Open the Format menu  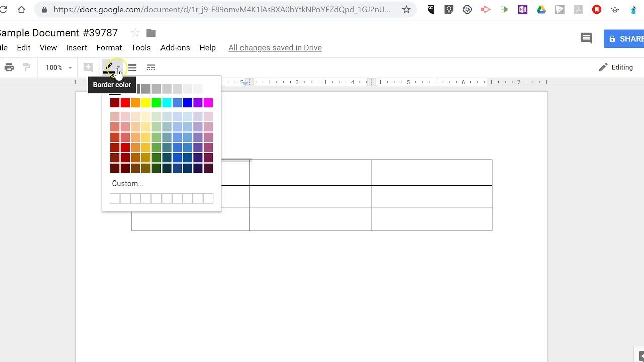click(x=109, y=48)
